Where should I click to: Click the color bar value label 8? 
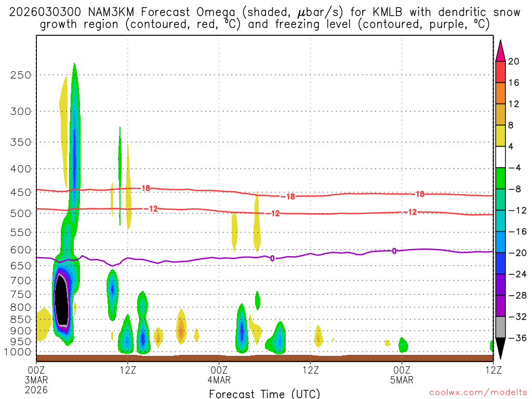pos(511,125)
